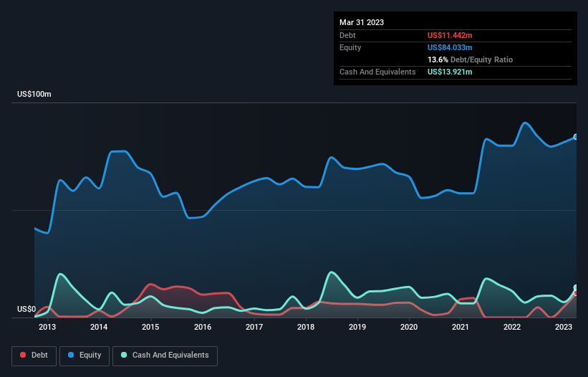Click the teal Cash legend dot
The image size is (588, 377).
click(125, 355)
